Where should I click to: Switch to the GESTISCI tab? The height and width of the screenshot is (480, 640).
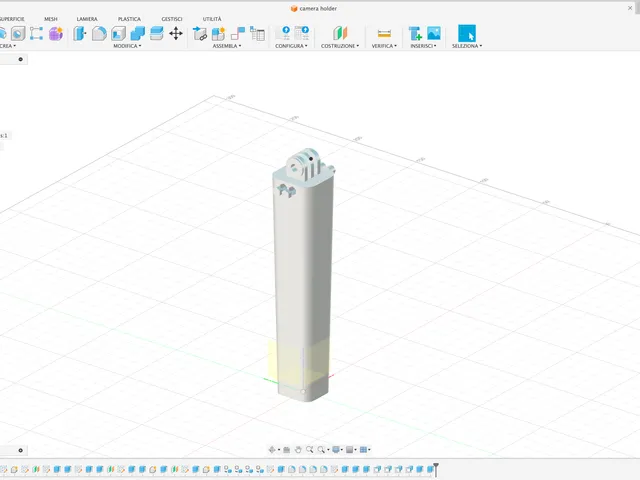pos(172,19)
